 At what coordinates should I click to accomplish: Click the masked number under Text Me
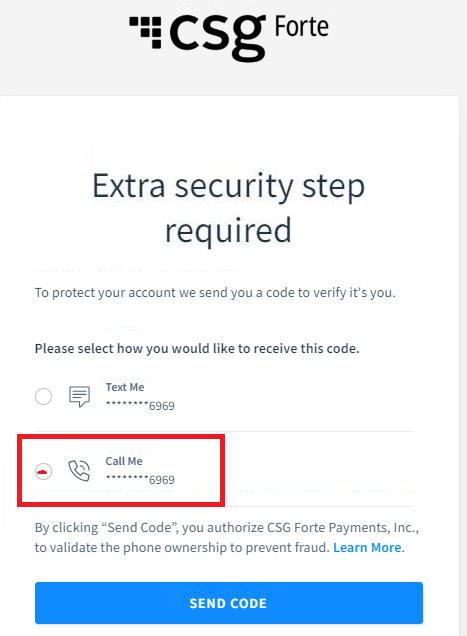point(140,406)
